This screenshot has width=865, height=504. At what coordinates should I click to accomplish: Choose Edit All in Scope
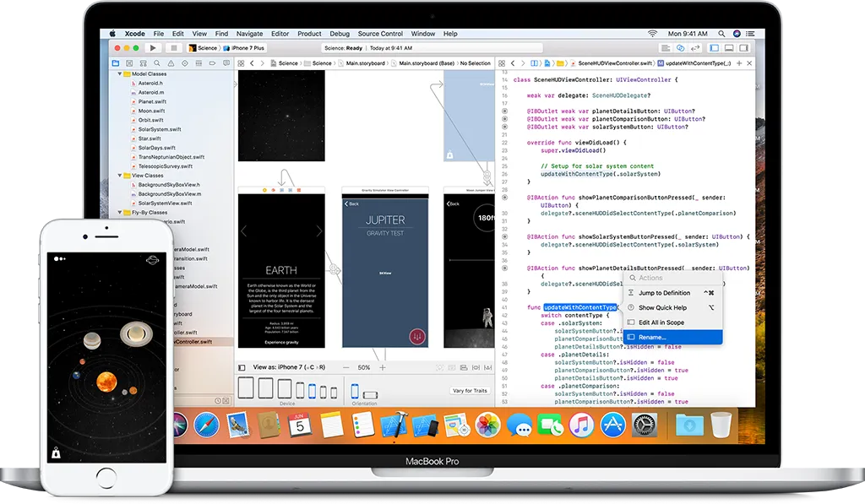(x=672, y=322)
